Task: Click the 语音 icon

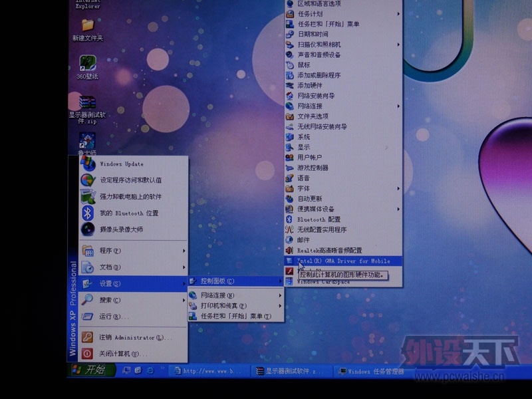Action: [x=289, y=178]
